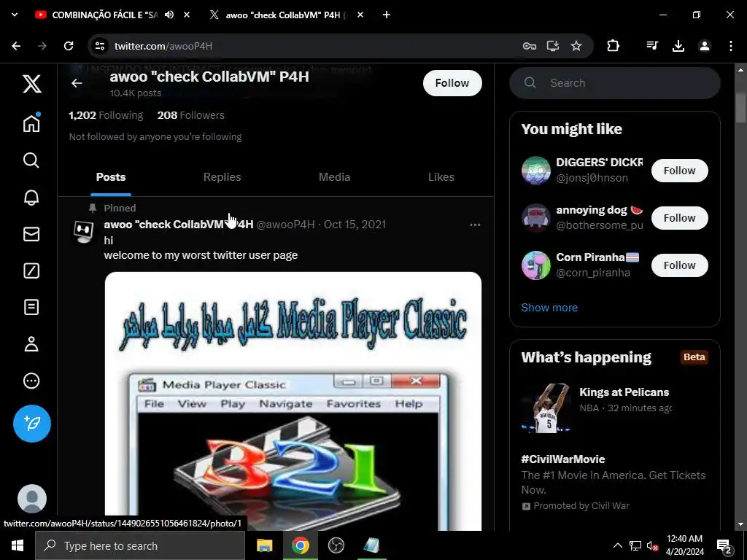Open account avatar at the sidebar bottom
Viewport: 747px width, 560px height.
point(32,499)
